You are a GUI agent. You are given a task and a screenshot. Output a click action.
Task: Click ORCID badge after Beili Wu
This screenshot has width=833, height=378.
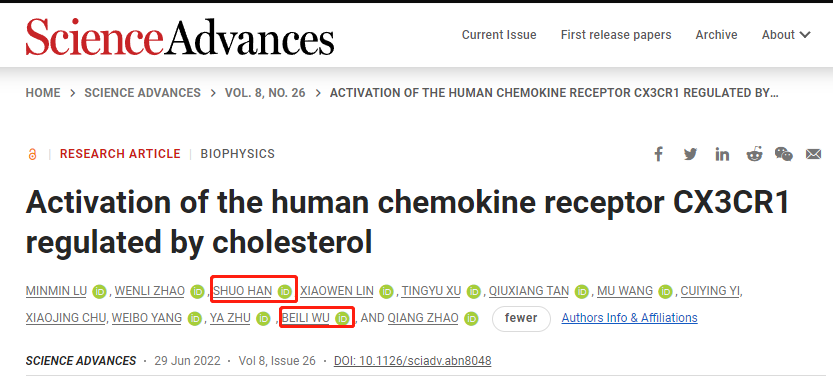point(343,319)
